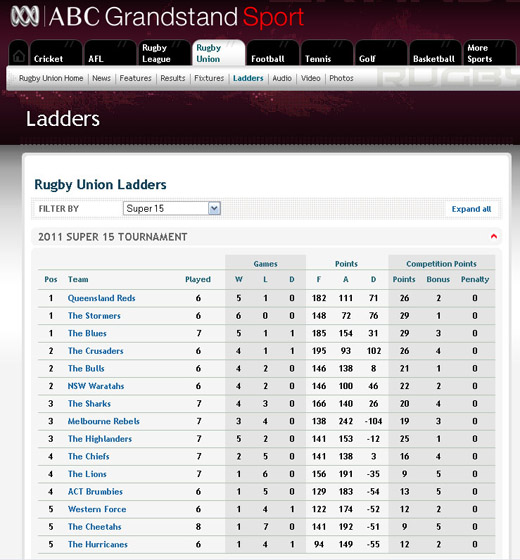Viewport: 520px width, 560px height.
Task: Open The Crusaders team page
Action: click(x=96, y=351)
